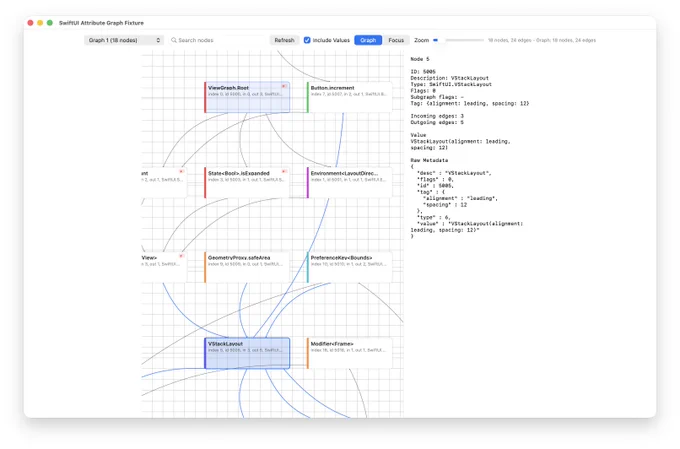Click the 'Outgoing edges: 5' line
680x449 pixels.
(x=437, y=122)
